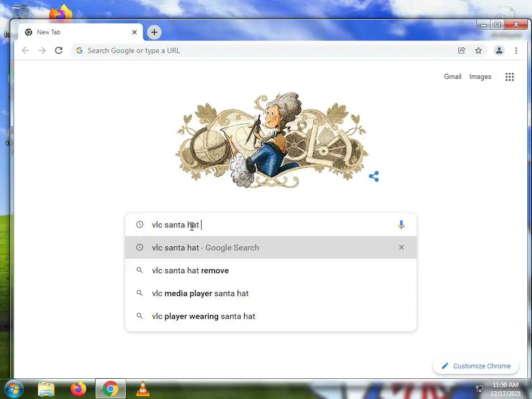Remove the 'vlc santa hat' history suggestion
The height and width of the screenshot is (399, 532).
click(x=402, y=247)
